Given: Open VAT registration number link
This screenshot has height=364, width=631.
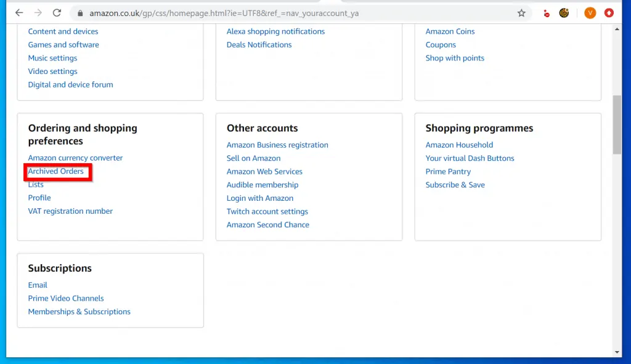Looking at the screenshot, I should pos(70,211).
